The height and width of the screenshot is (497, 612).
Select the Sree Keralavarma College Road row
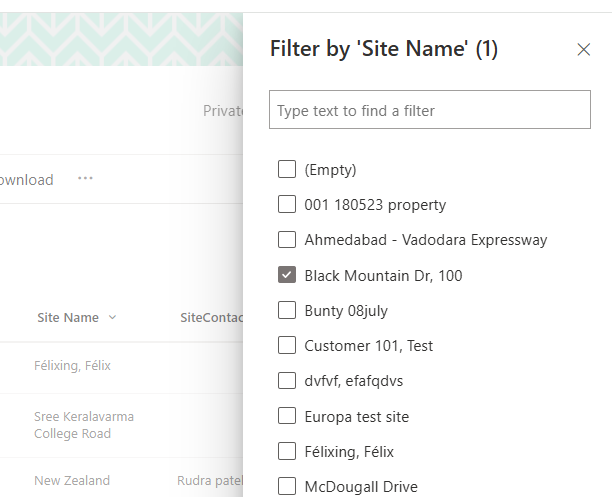pos(84,425)
